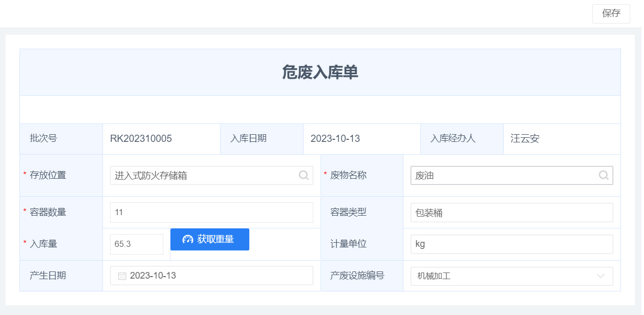Viewport: 644px width, 315px height.
Task: Click the 获取重量 button label
Action: click(216, 239)
